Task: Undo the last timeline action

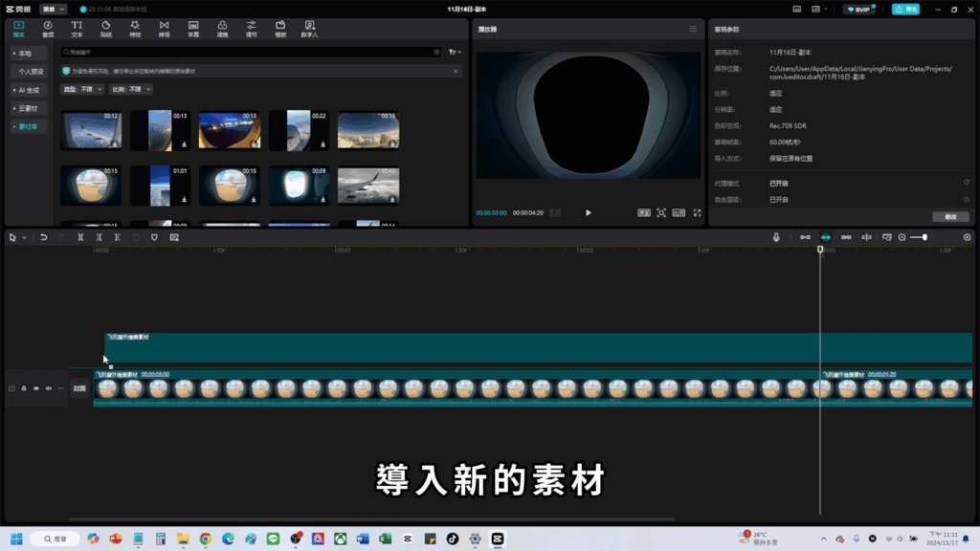Action: click(x=44, y=237)
